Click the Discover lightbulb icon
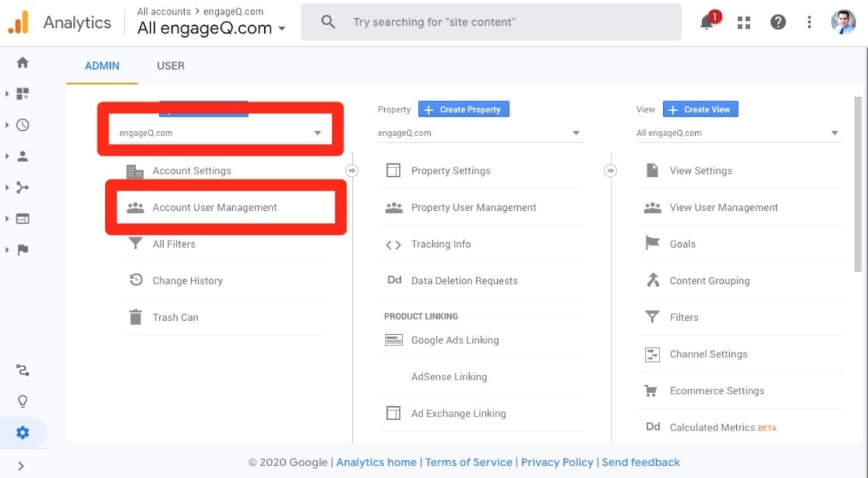The image size is (868, 478). 23,401
